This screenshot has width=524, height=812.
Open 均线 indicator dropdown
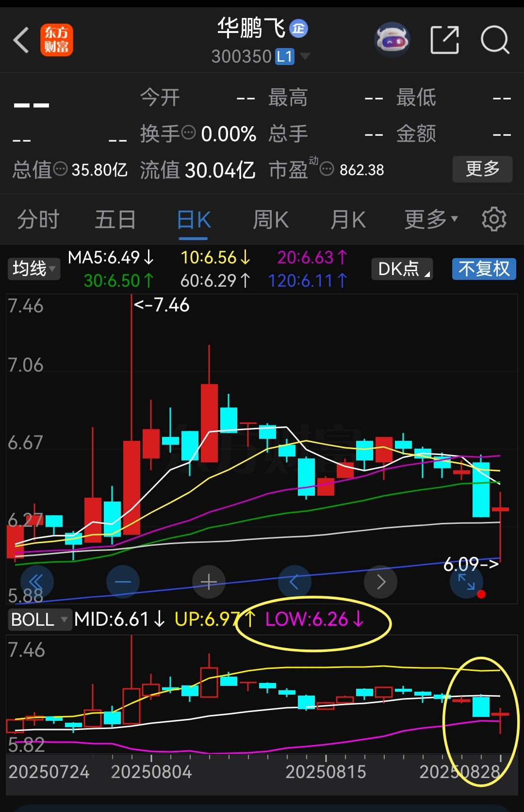pos(33,269)
